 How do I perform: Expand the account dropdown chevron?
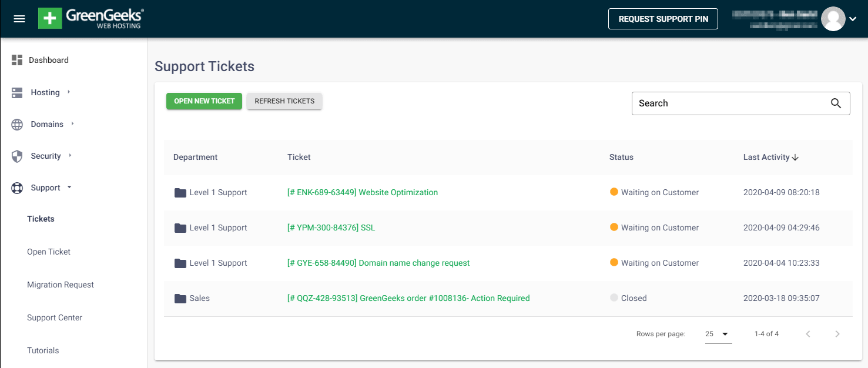click(x=853, y=19)
